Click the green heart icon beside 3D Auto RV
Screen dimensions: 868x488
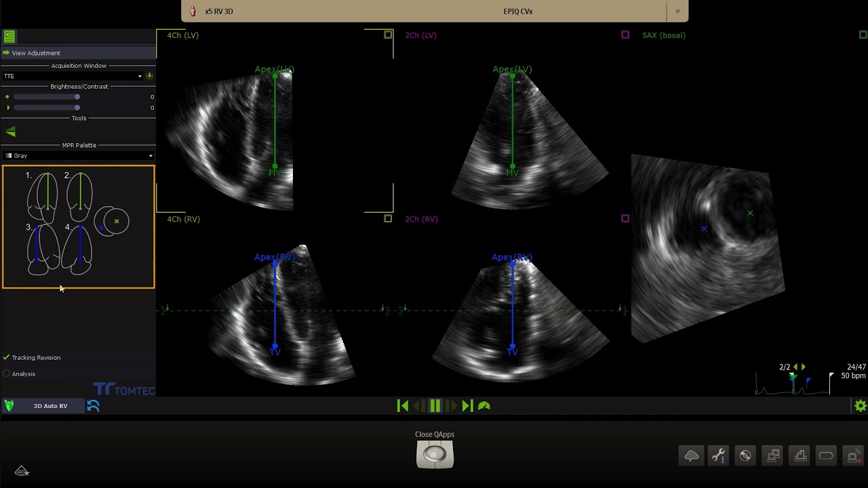(9, 405)
